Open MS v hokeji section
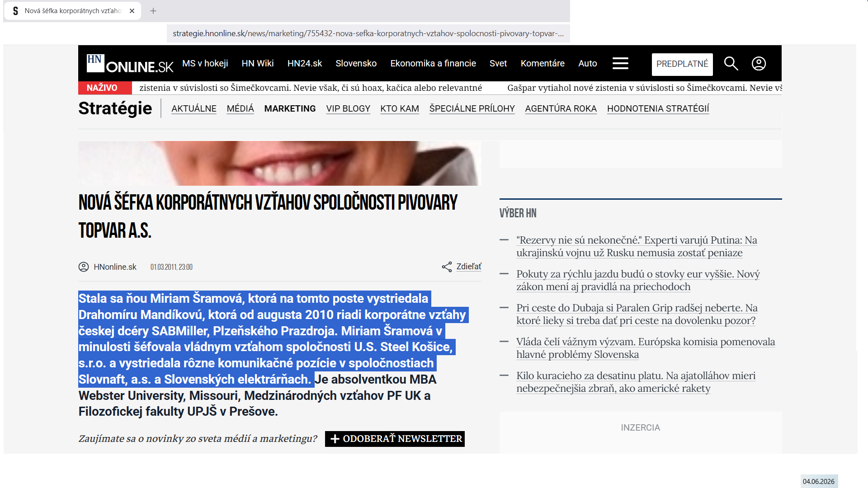Screen dimensions: 868x488 click(x=205, y=64)
